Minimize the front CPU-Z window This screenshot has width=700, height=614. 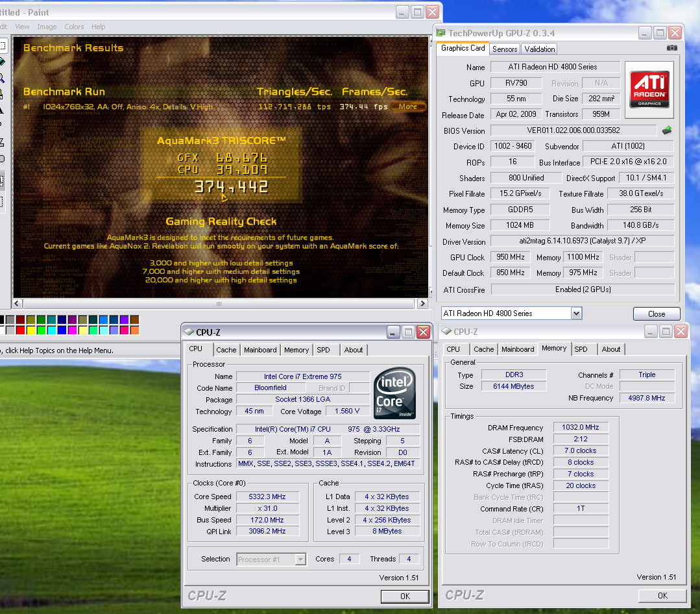pos(393,332)
